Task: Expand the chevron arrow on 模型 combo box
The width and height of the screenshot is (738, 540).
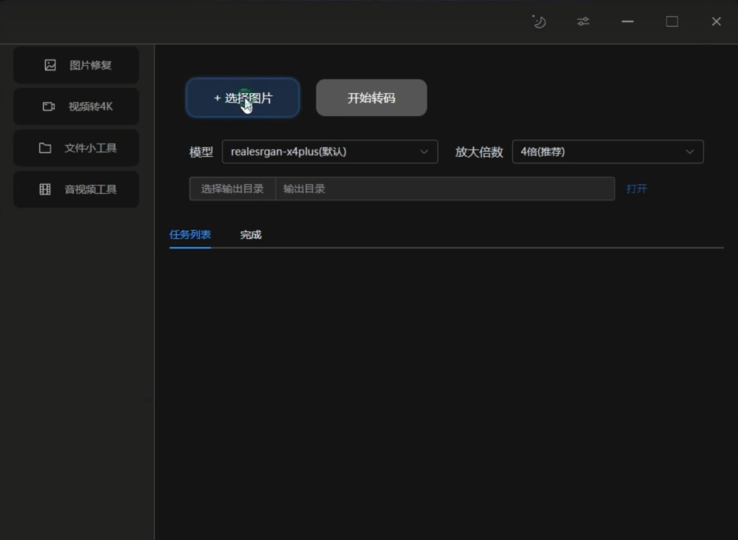Action: point(424,152)
